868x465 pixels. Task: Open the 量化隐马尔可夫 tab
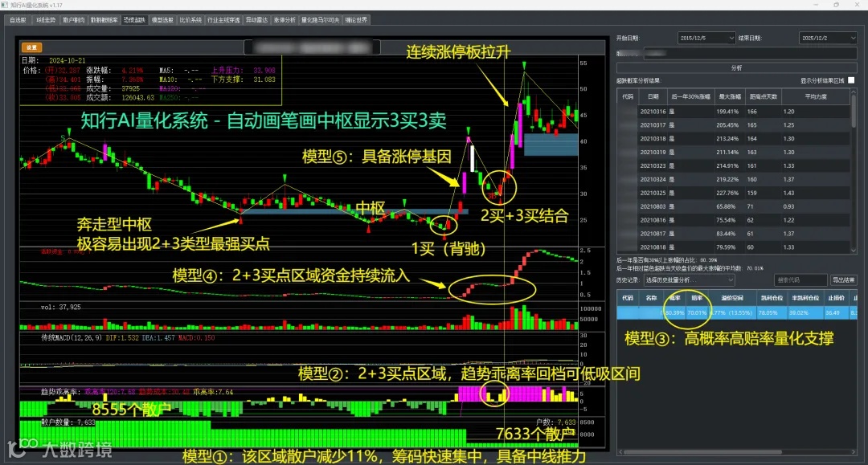pyautogui.click(x=320, y=20)
